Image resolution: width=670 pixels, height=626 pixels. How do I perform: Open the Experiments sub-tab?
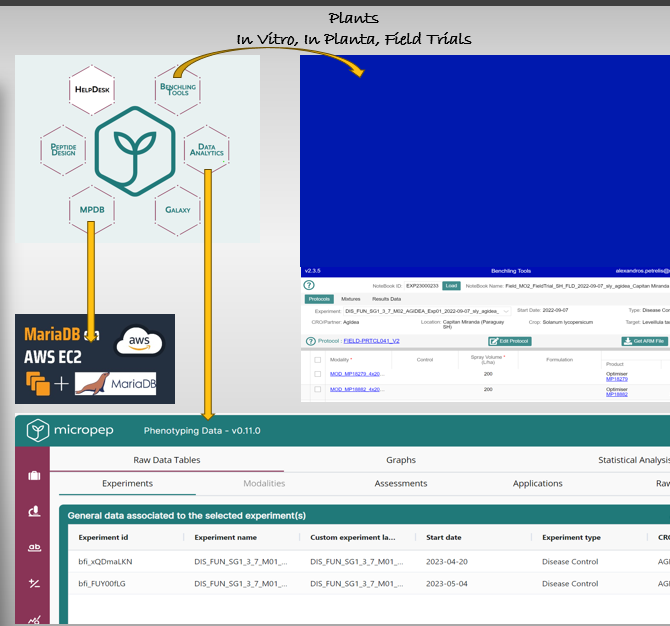127,483
